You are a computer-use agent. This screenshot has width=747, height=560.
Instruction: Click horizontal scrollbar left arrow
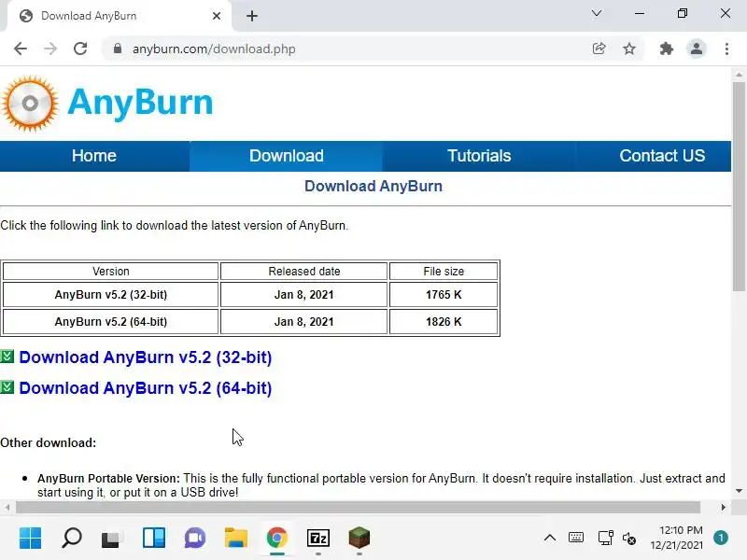7,507
